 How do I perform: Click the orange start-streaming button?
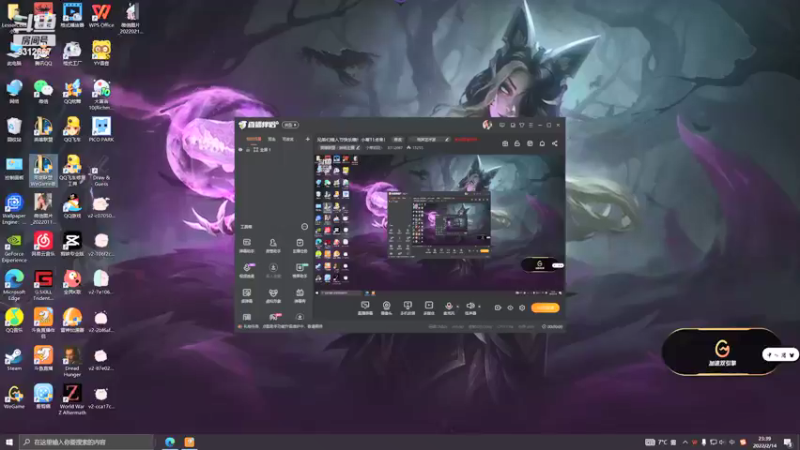coord(545,308)
